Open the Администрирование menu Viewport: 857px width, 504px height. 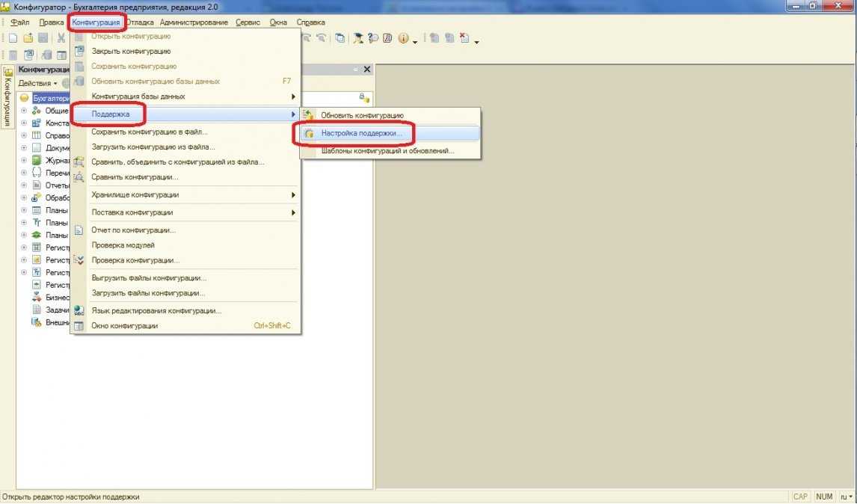[x=194, y=22]
